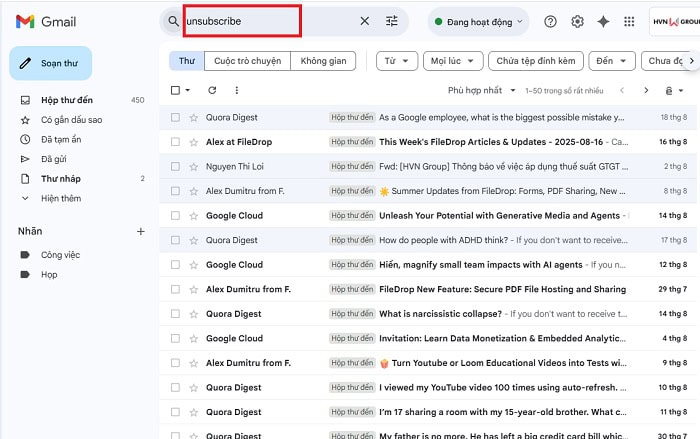Viewport: 700px width, 439px height.
Task: Go to the previous results page
Action: point(622,90)
